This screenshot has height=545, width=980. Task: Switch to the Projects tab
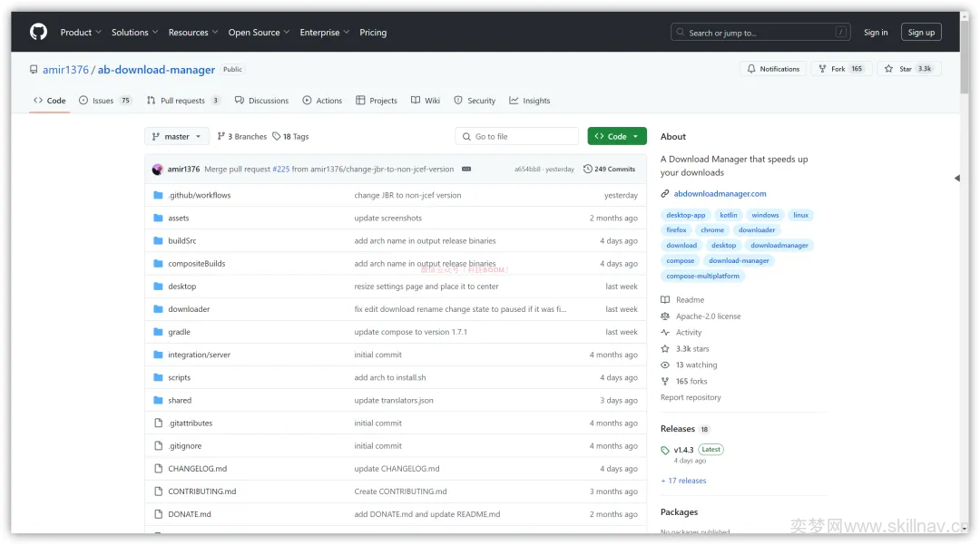(377, 101)
